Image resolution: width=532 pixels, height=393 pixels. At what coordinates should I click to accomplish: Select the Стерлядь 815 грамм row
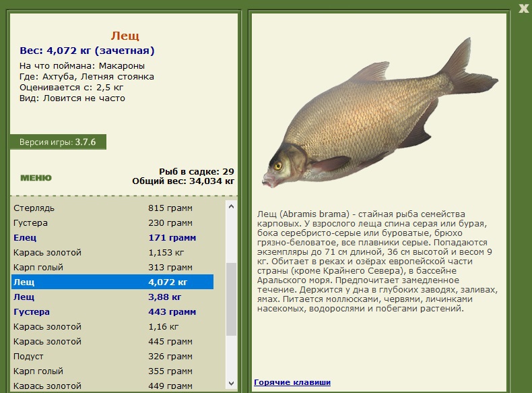[112, 208]
